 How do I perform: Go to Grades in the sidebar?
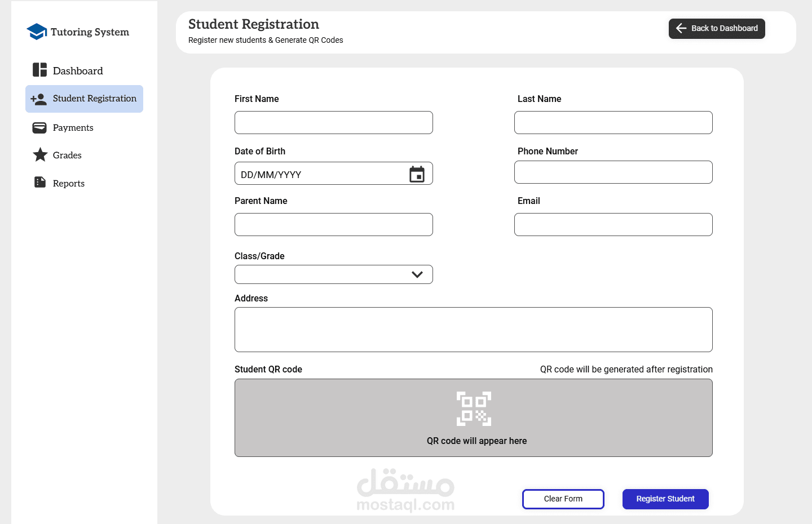pyautogui.click(x=67, y=156)
